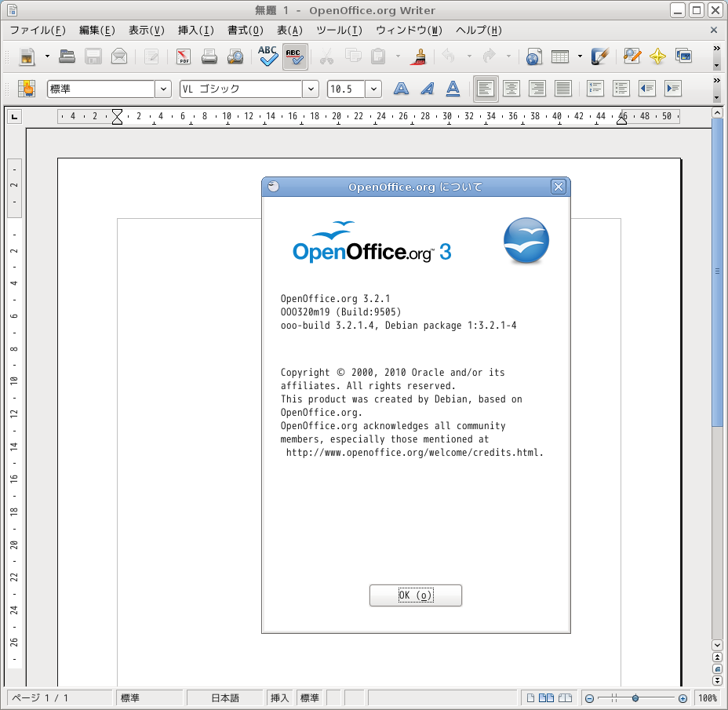
Task: Center the text
Action: click(511, 89)
